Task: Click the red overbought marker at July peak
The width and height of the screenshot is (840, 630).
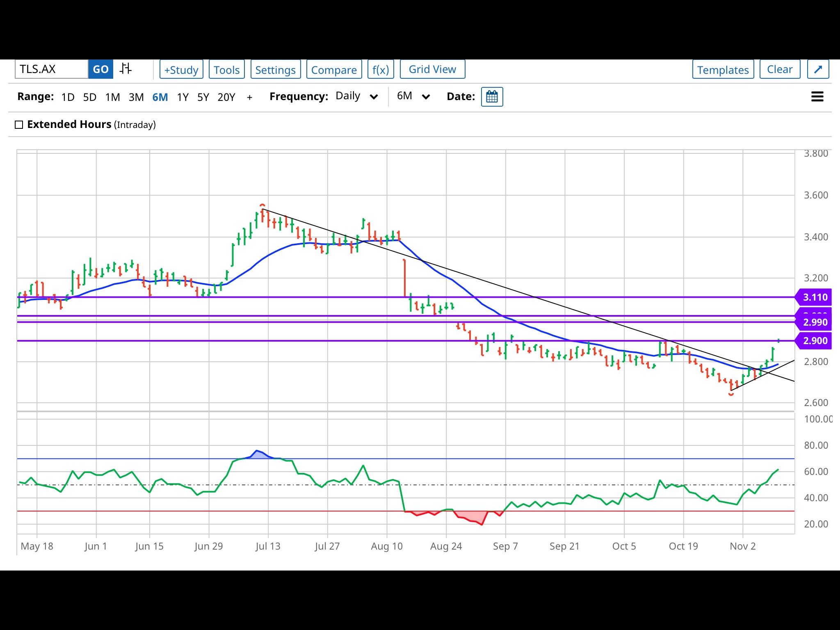Action: (262, 205)
